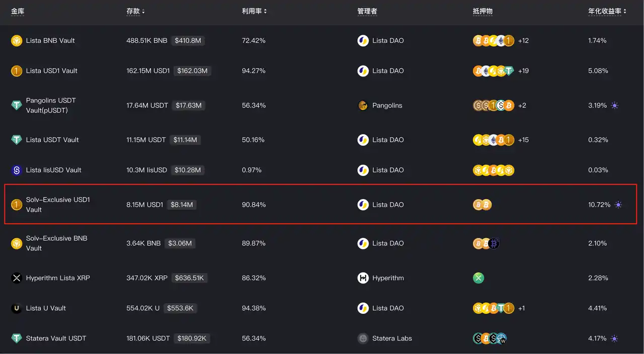Open the Lista U Vault link
Viewport: 644px width, 354px height.
pos(46,308)
